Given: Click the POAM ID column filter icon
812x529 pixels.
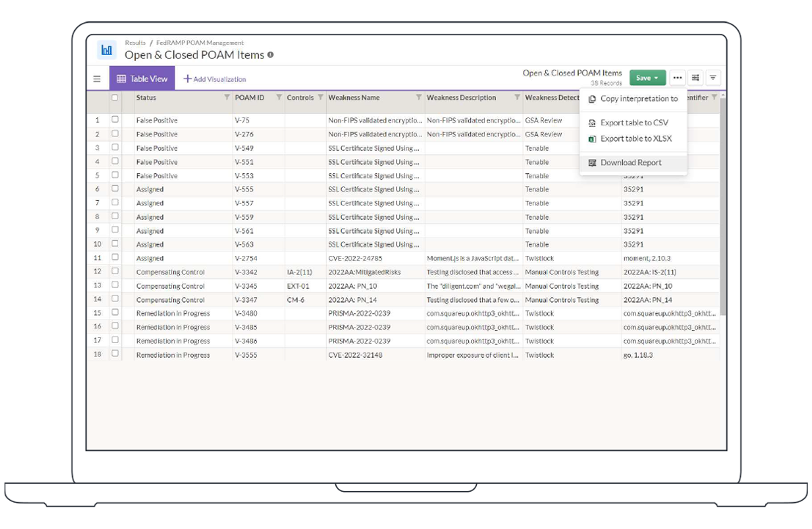Looking at the screenshot, I should pyautogui.click(x=279, y=97).
